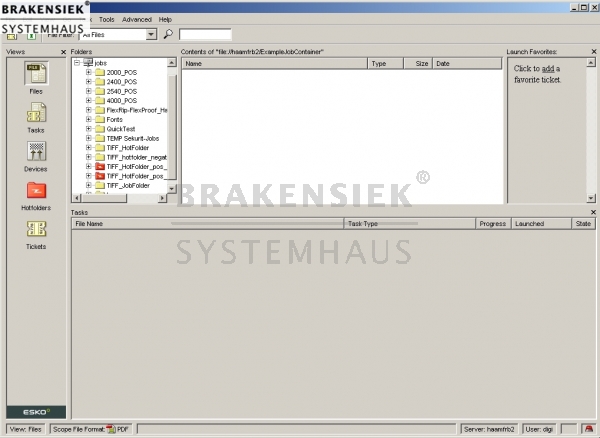
Task: Expand the FlexRip-FlexProof folder
Action: (89, 110)
